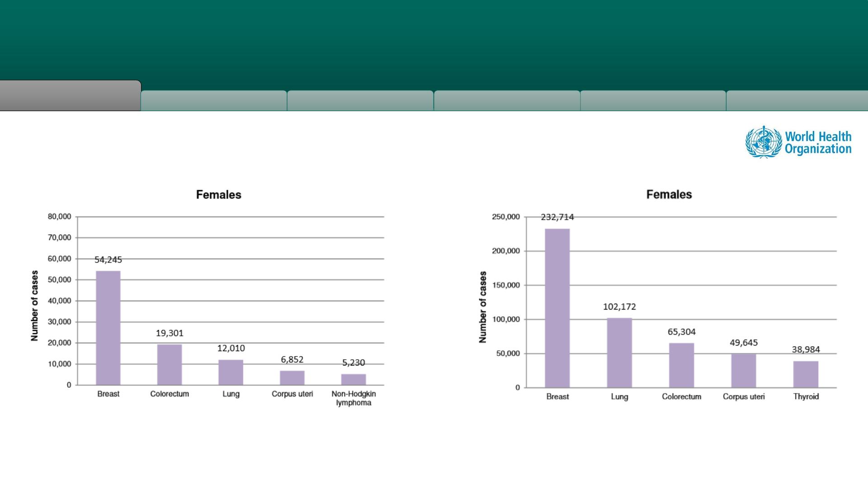Select the Lung bar labeled 102,172

pos(619,353)
